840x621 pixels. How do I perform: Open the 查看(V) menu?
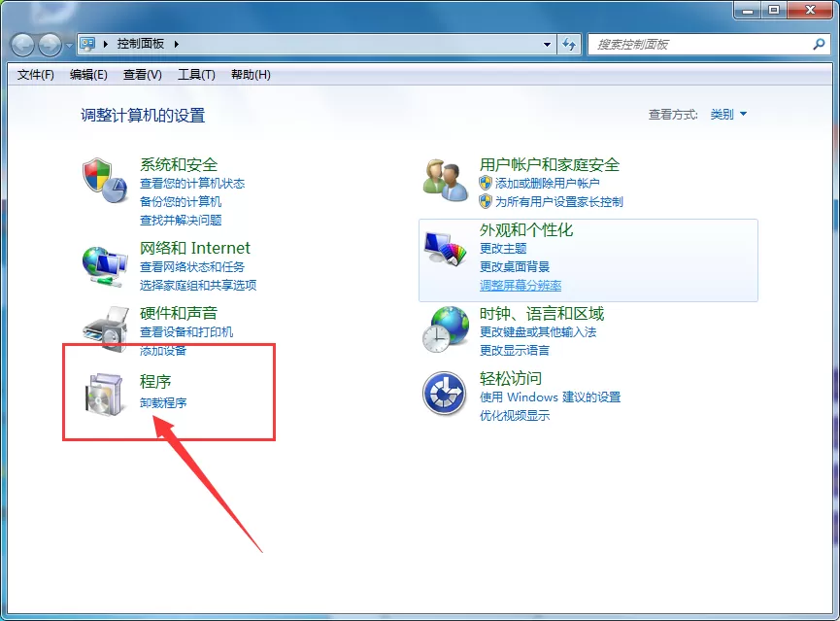pos(142,75)
